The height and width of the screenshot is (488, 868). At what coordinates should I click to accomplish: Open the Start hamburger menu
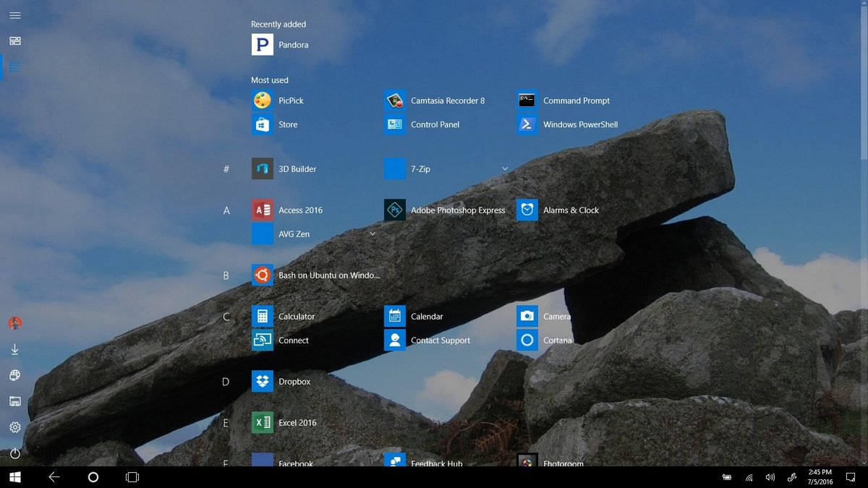[x=14, y=14]
